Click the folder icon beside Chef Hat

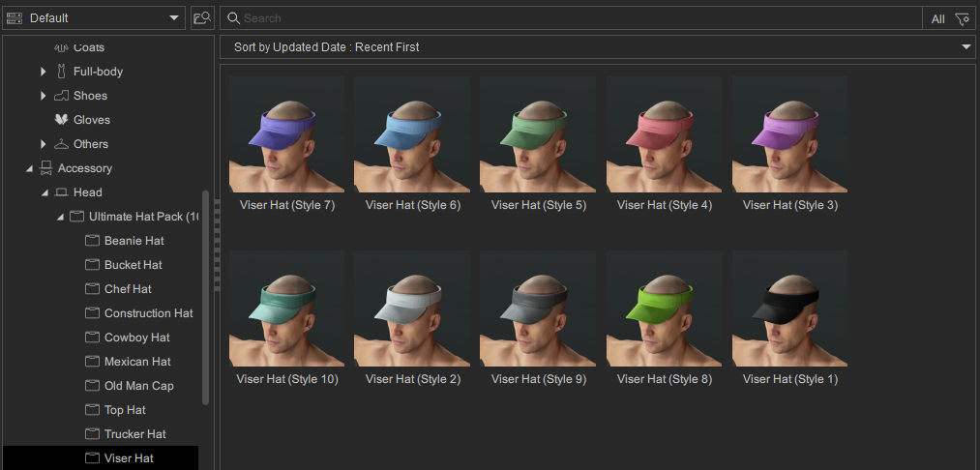(x=93, y=289)
